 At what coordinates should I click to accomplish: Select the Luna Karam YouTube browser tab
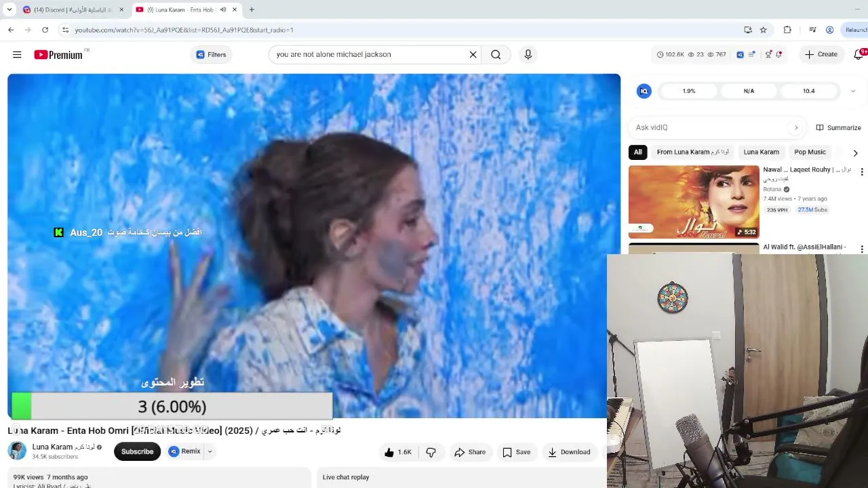pyautogui.click(x=186, y=9)
